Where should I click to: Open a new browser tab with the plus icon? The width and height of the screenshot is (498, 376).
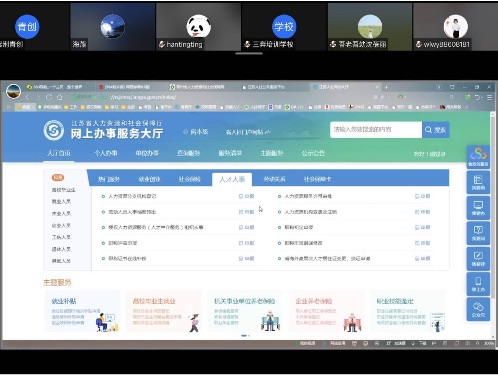(386, 87)
